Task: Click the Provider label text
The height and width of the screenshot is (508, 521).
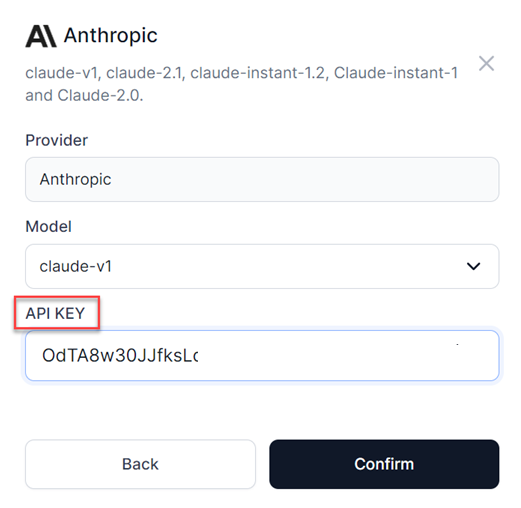Action: click(57, 140)
